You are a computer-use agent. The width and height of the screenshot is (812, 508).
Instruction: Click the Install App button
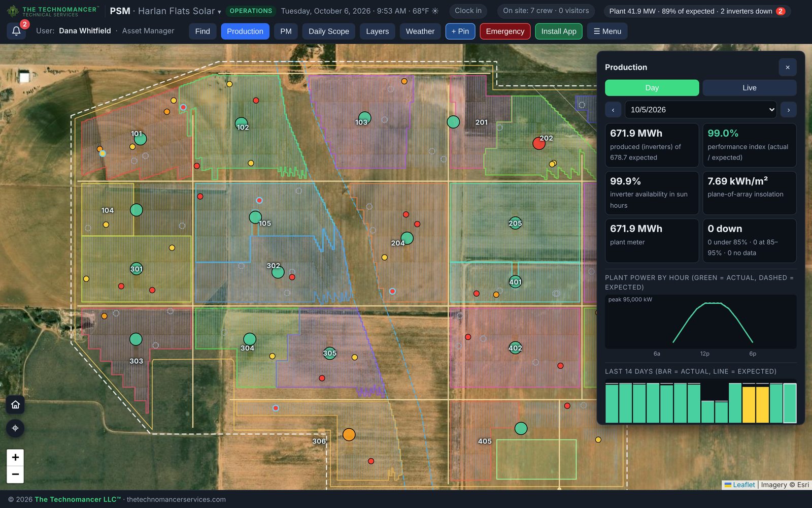pyautogui.click(x=559, y=31)
